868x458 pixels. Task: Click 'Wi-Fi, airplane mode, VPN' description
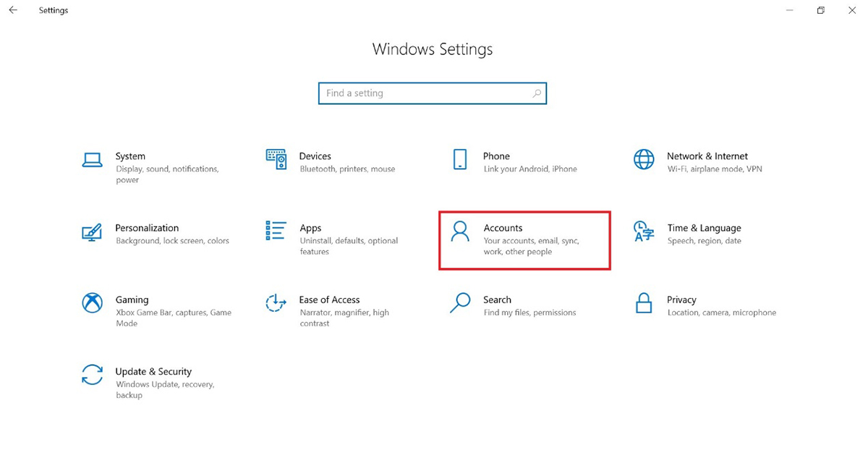[x=715, y=169]
